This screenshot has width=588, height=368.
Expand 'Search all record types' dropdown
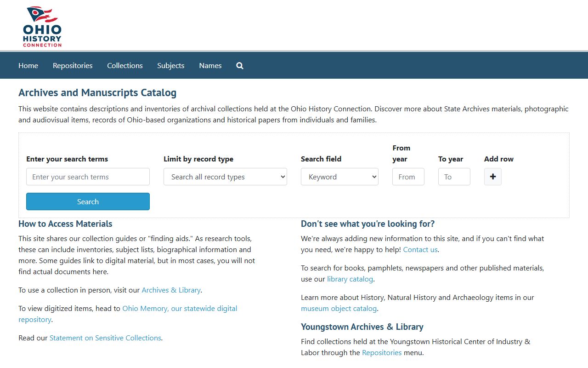(x=225, y=177)
